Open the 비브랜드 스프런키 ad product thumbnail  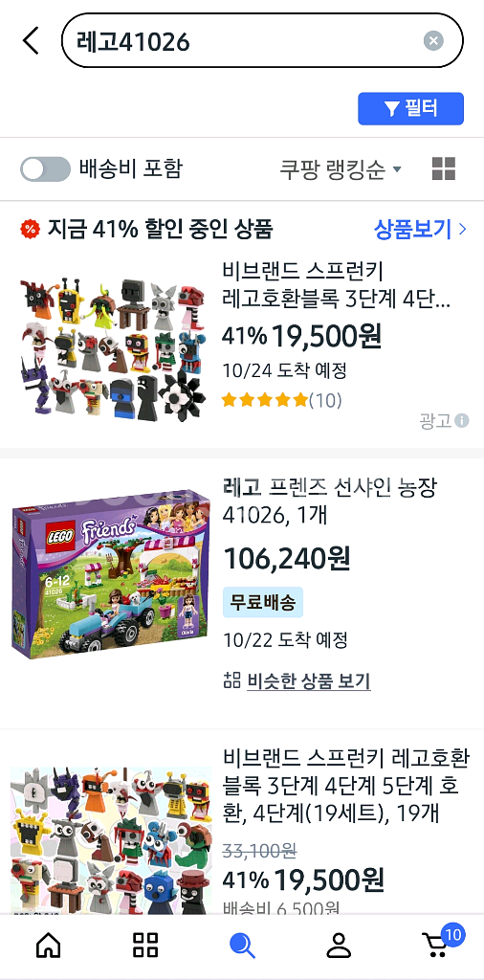pyautogui.click(x=114, y=348)
